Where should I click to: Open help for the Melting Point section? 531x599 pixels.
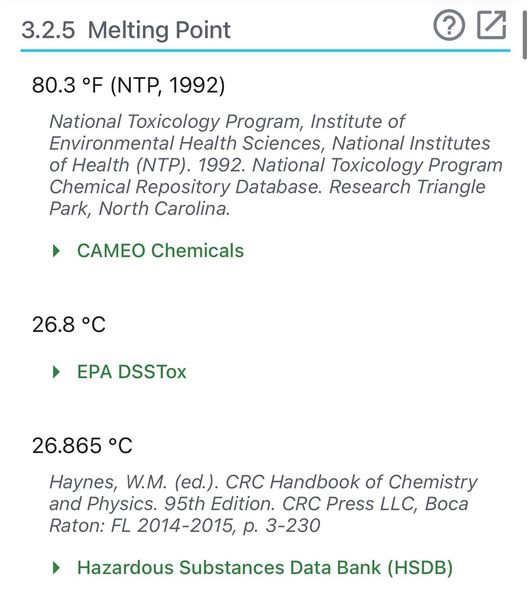pos(449,25)
